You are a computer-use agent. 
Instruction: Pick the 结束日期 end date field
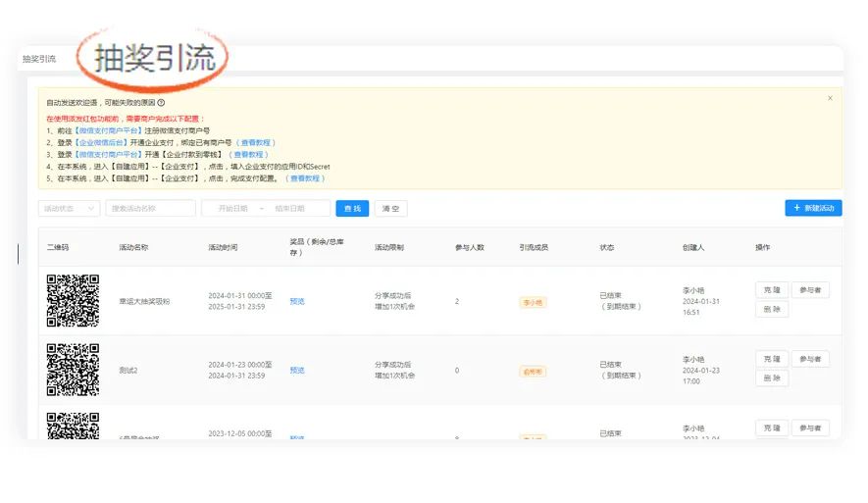[x=290, y=209]
